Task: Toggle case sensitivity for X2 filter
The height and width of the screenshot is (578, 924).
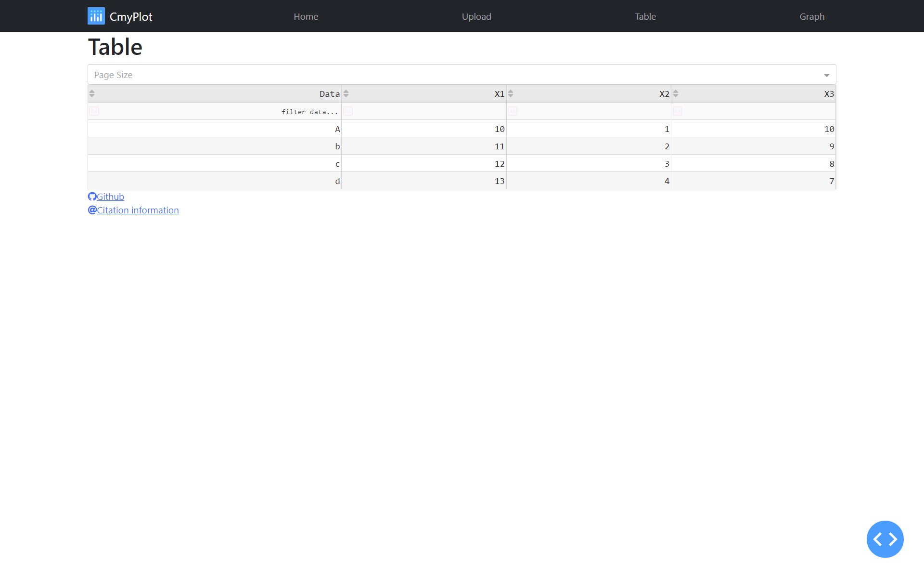Action: (x=513, y=111)
